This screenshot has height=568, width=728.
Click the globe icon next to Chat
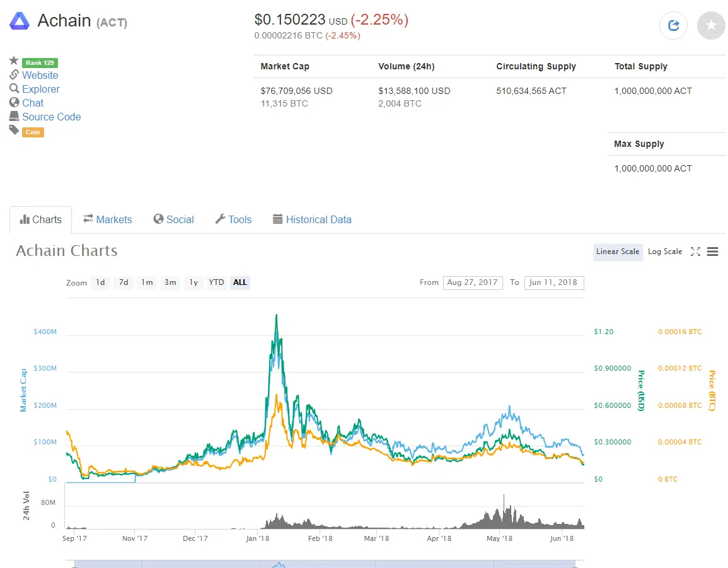(x=14, y=102)
